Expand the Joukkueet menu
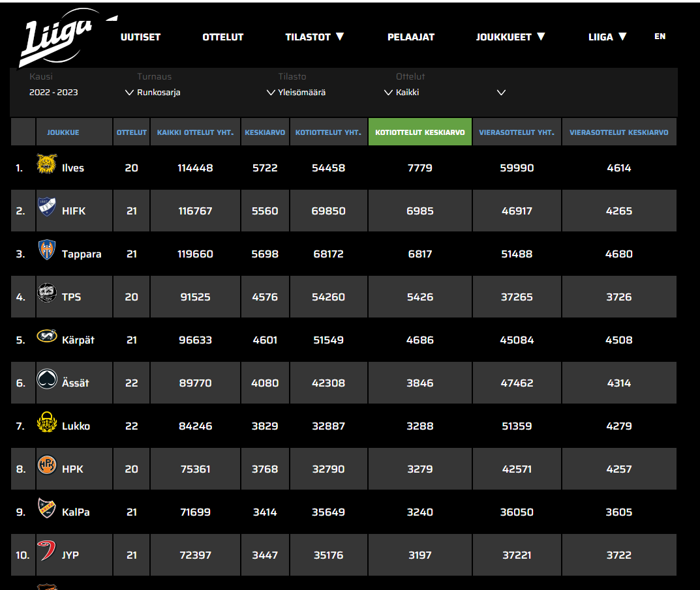 click(510, 37)
